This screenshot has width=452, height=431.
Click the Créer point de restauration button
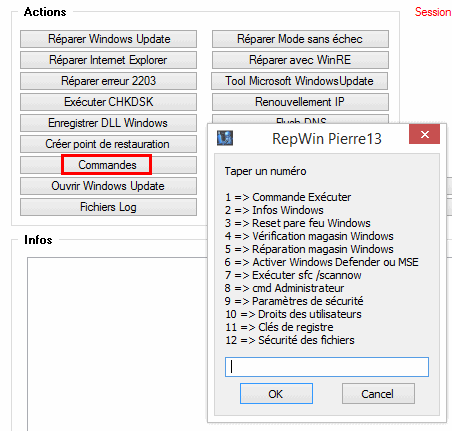click(x=108, y=144)
